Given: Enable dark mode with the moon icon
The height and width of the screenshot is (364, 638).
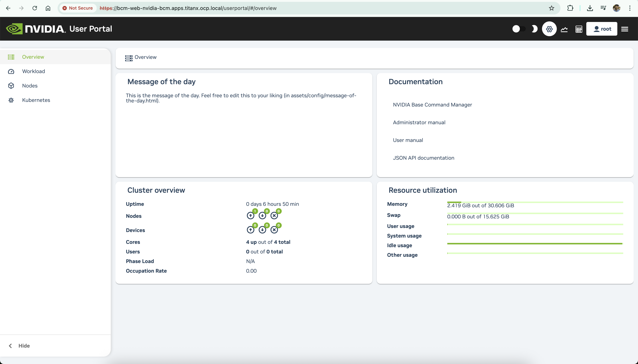Looking at the screenshot, I should 534,29.
